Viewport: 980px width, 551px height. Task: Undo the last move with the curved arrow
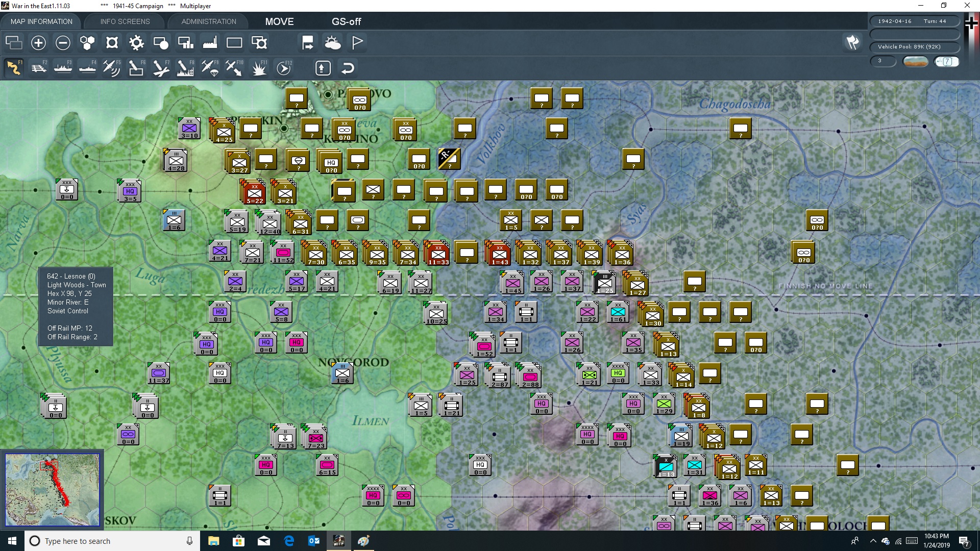point(348,67)
